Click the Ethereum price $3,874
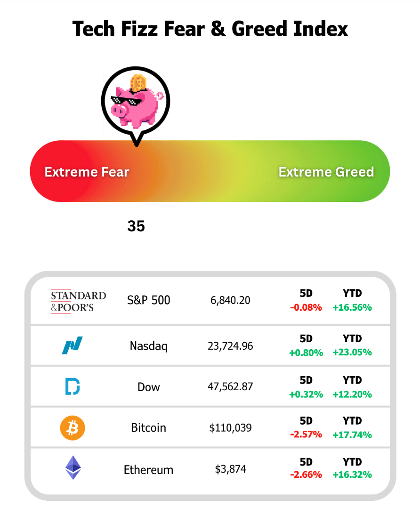 [230, 469]
